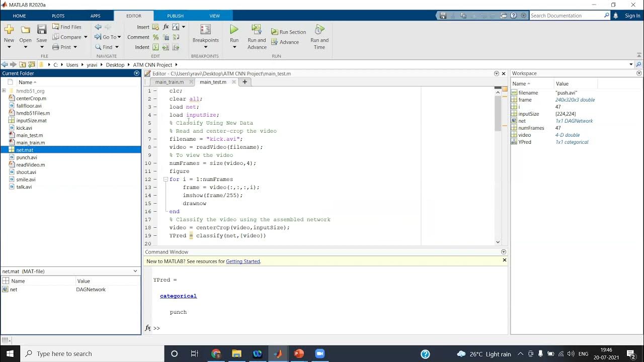Click the Command Window prompt
The image size is (644, 362).
point(156,328)
